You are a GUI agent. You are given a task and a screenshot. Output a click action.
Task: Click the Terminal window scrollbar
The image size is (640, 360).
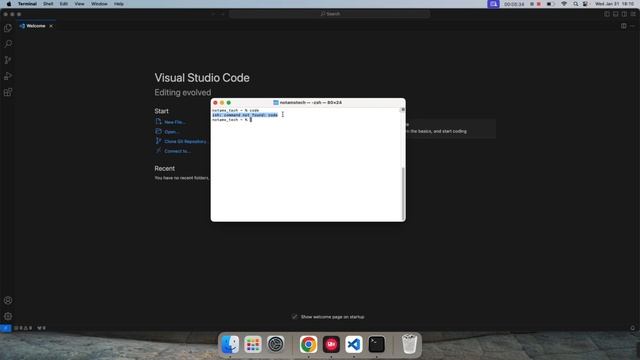403,193
